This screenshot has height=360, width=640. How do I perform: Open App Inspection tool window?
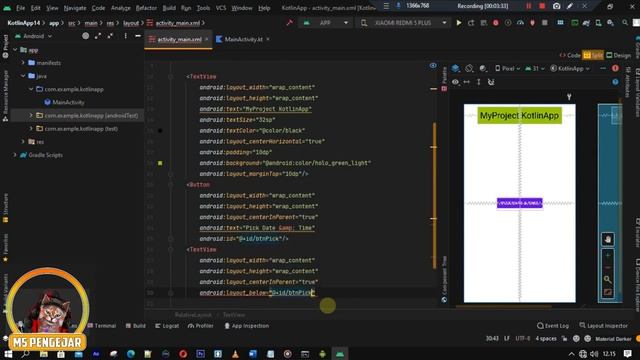[247, 326]
